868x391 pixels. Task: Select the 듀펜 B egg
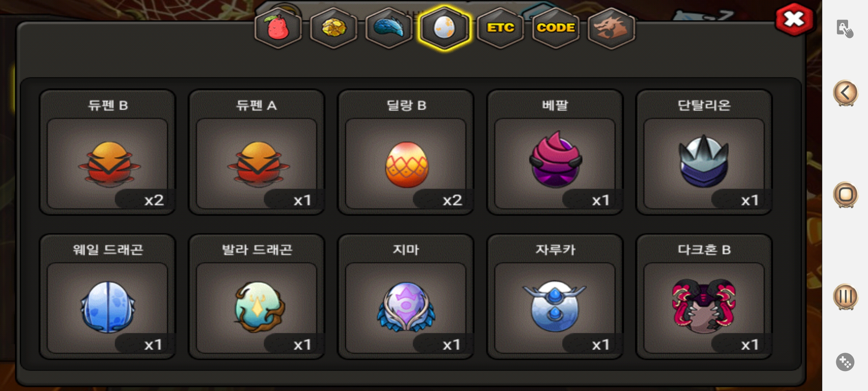[107, 152]
